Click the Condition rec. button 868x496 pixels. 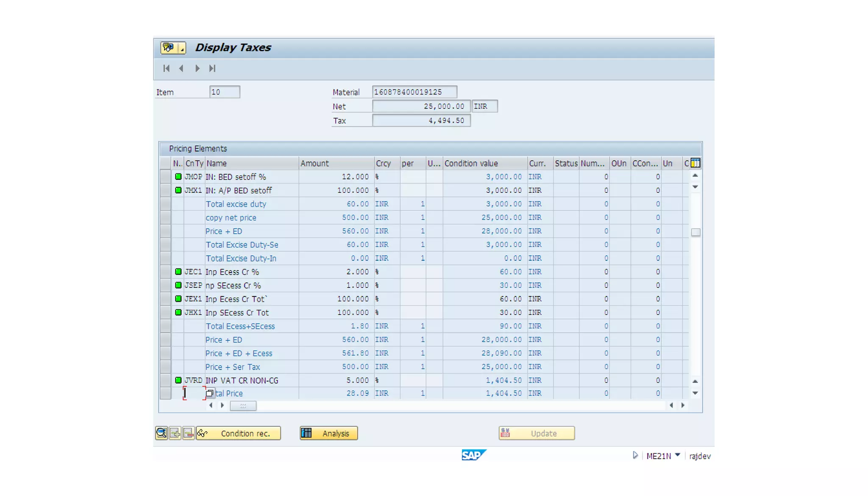point(239,433)
